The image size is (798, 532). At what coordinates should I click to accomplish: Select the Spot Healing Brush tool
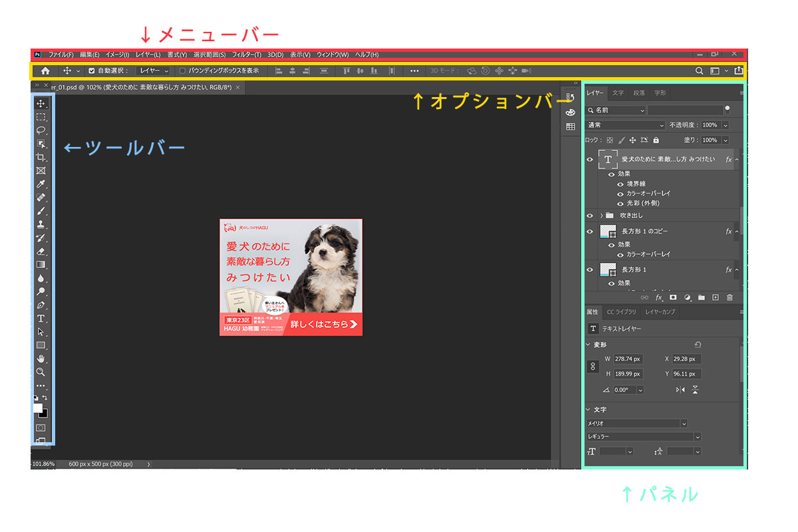click(x=41, y=198)
